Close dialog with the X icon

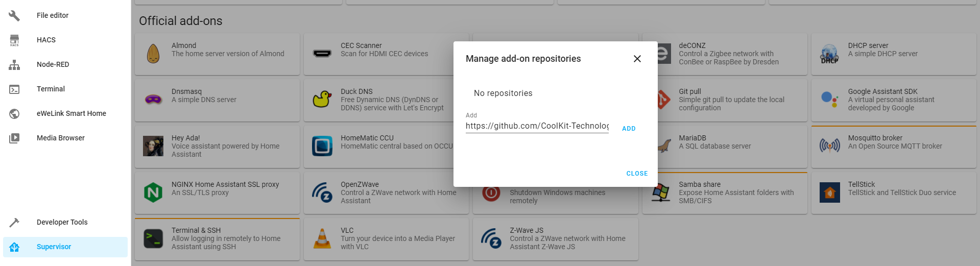point(637,59)
